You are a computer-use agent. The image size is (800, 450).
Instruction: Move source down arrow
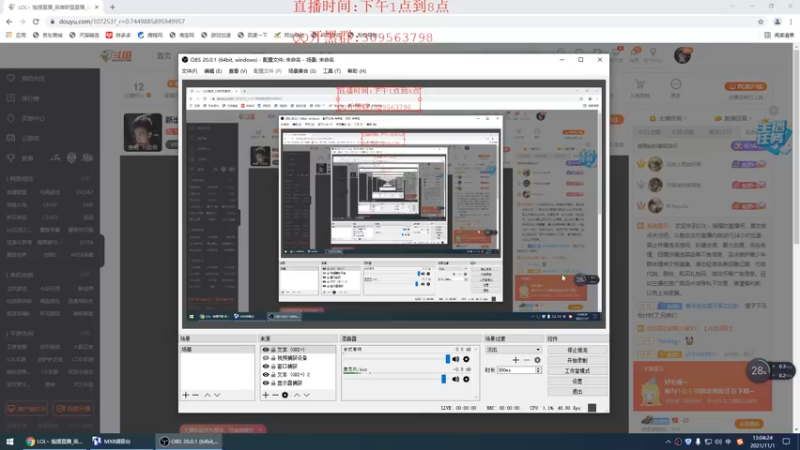coord(307,395)
